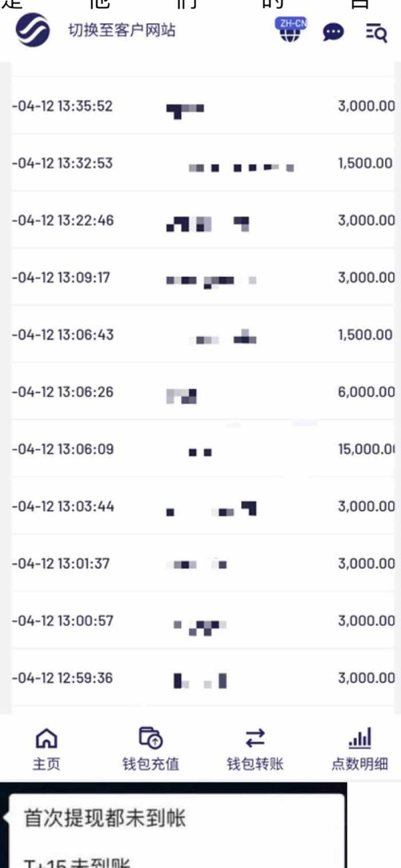
Task: Click the 首次提现都未到帐 message bubble
Action: [105, 818]
